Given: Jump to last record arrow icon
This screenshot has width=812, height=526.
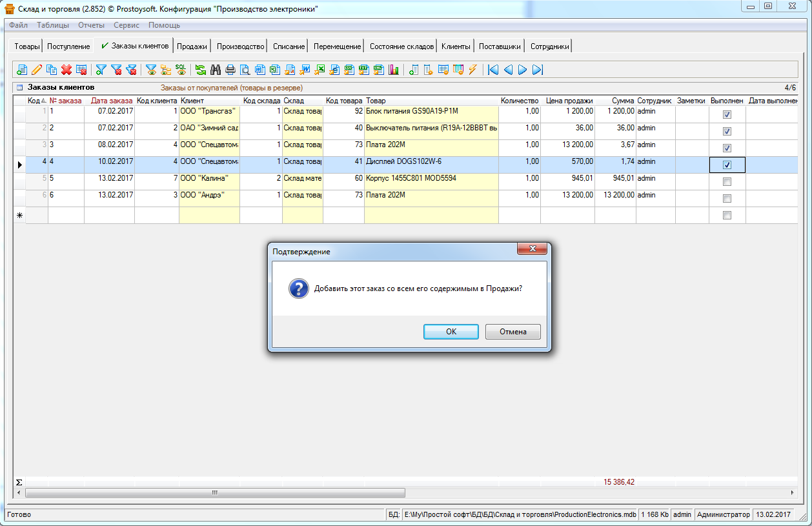Looking at the screenshot, I should [x=538, y=70].
